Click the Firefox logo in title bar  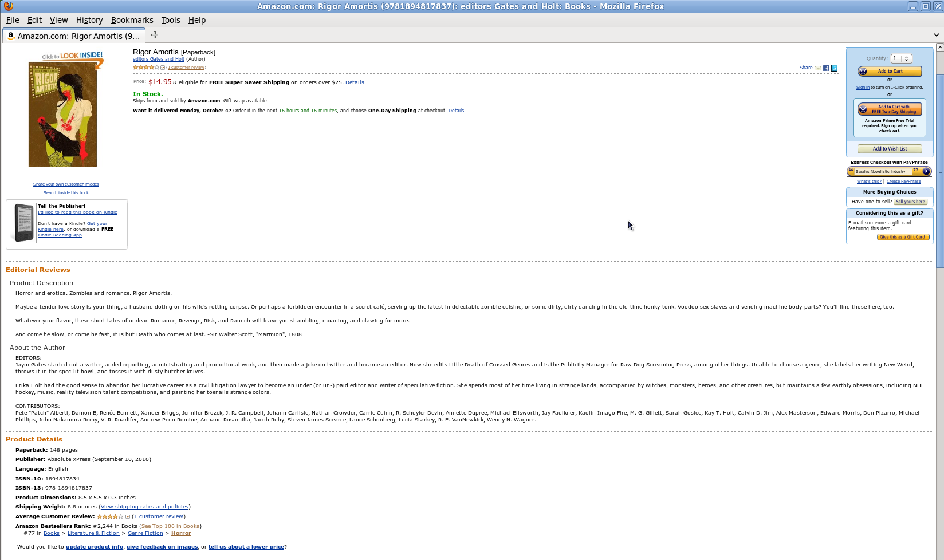pos(8,6)
